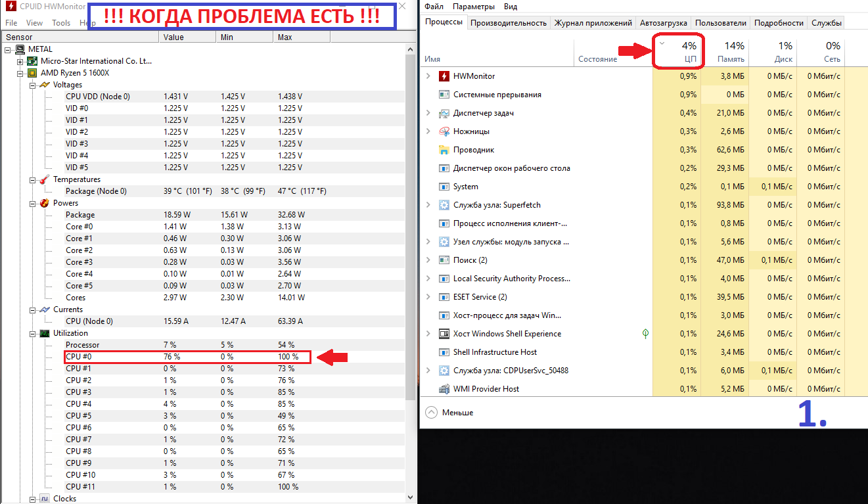Click the Диспетчер задач process icon
Image resolution: width=868 pixels, height=504 pixels.
click(444, 113)
